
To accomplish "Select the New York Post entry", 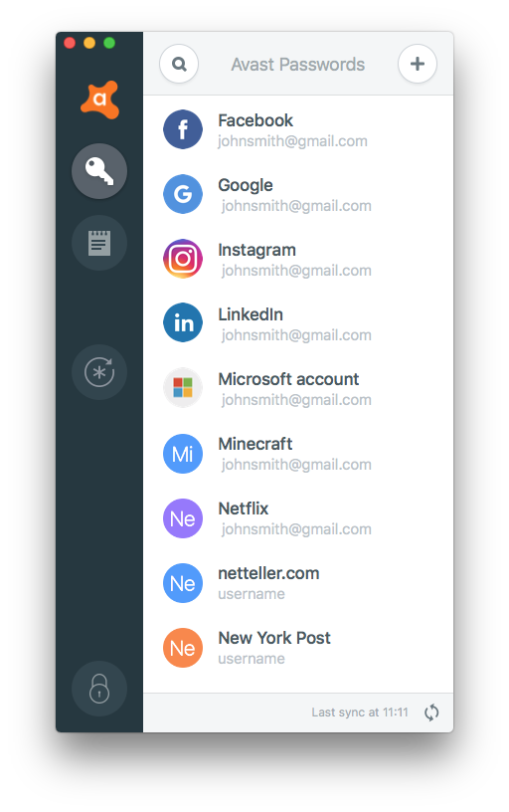I will pyautogui.click(x=298, y=648).
